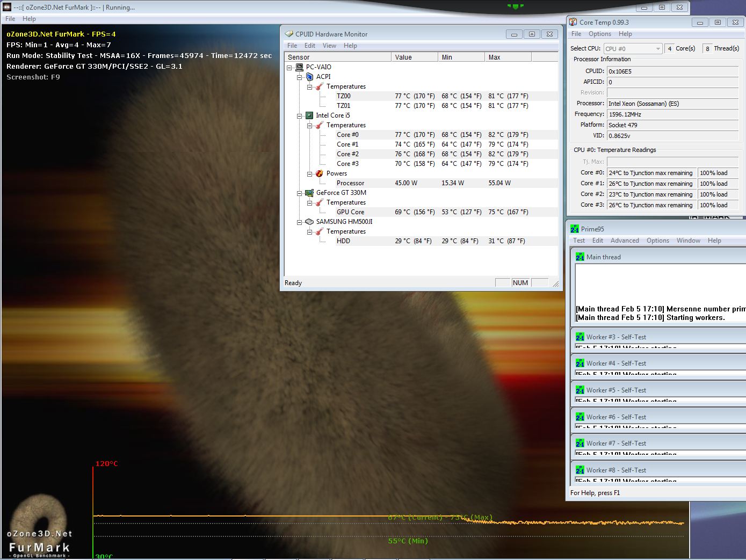Open Core Temp File menu

coord(576,34)
